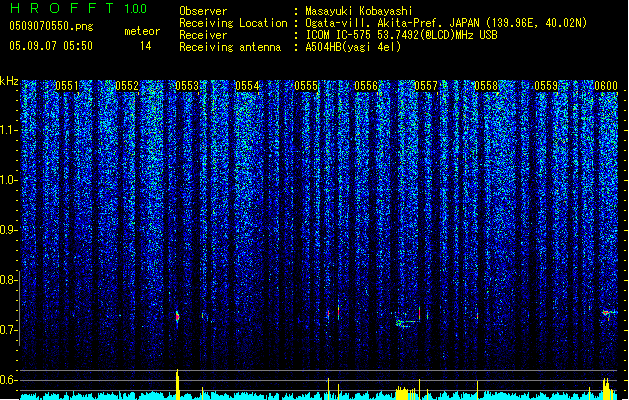The width and height of the screenshot is (629, 400).
Task: Click the 0555 time marker
Action: coord(306,86)
